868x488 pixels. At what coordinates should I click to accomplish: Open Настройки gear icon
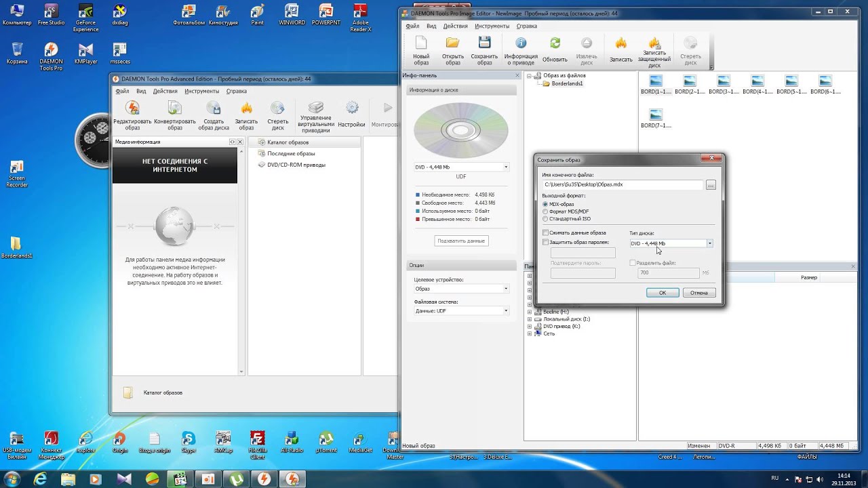coord(351,115)
